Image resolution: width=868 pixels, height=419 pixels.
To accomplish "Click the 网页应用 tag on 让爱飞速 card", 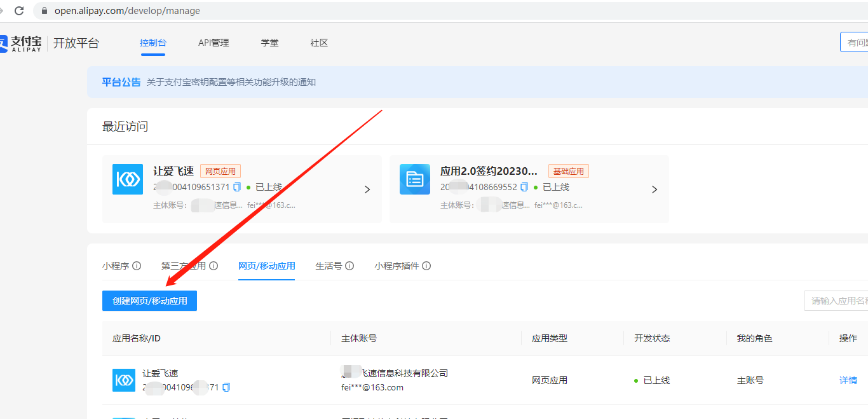I will click(x=220, y=171).
